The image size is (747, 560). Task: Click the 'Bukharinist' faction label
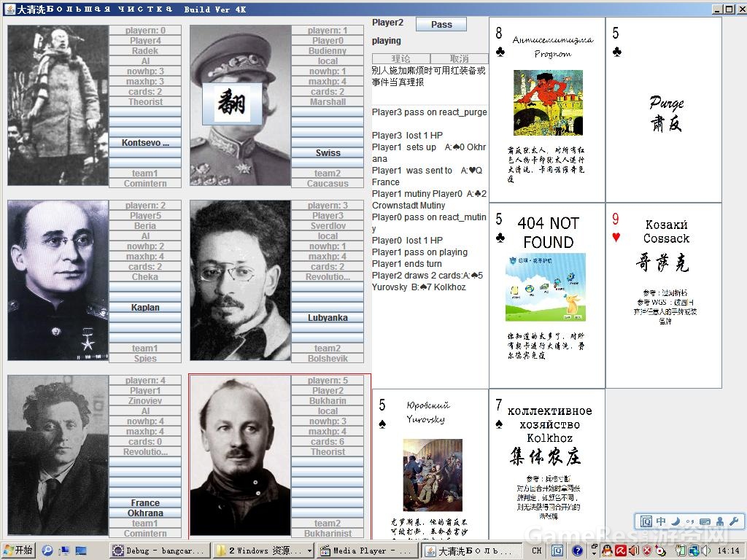point(328,533)
